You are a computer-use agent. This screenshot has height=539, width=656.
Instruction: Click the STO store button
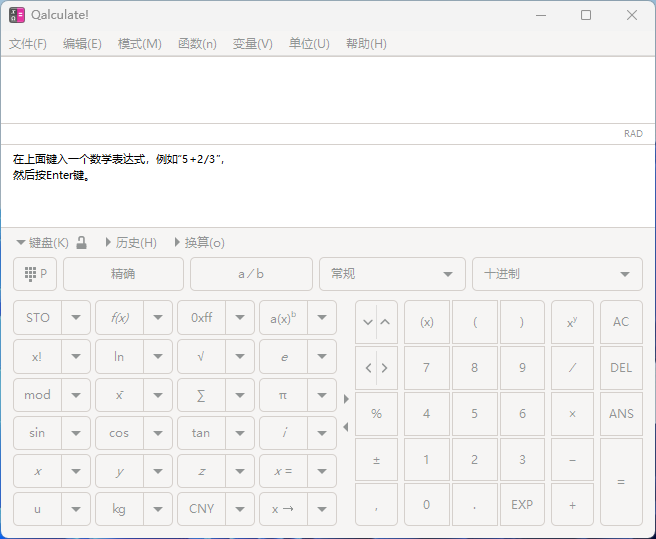pyautogui.click(x=37, y=318)
